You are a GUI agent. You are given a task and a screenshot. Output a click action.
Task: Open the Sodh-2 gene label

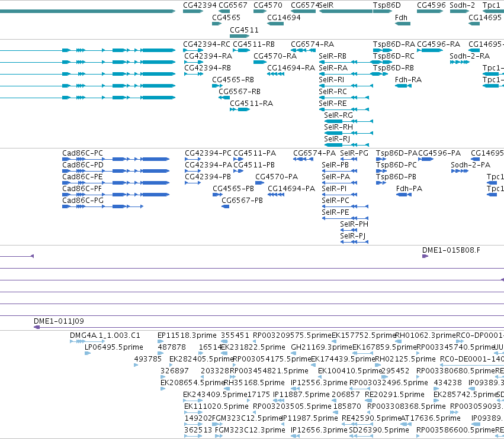(462, 5)
